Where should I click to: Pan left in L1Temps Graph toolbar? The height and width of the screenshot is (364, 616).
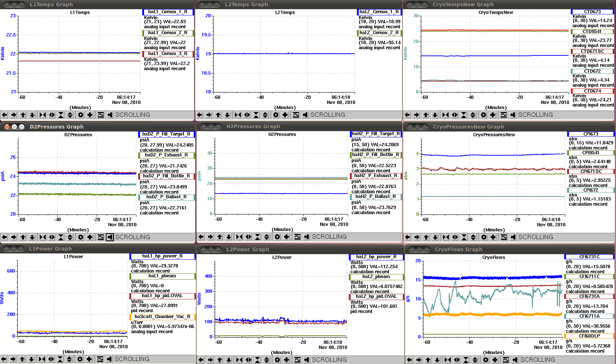[4, 115]
